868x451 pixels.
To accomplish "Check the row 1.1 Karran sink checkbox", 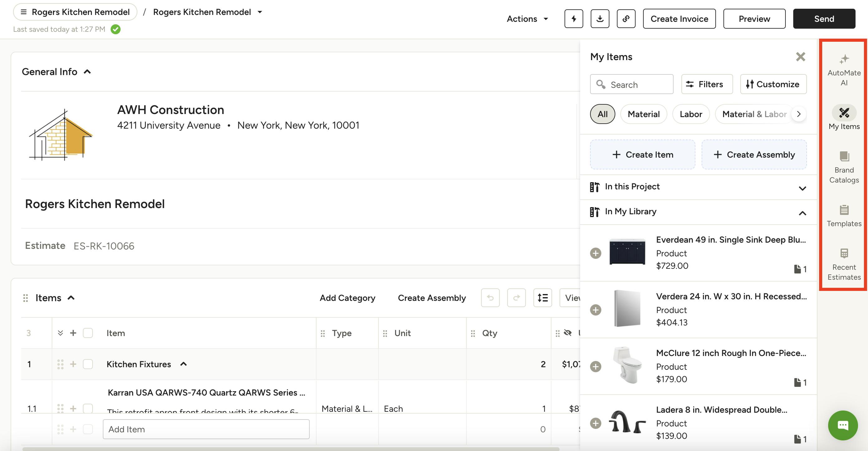I will [x=88, y=408].
